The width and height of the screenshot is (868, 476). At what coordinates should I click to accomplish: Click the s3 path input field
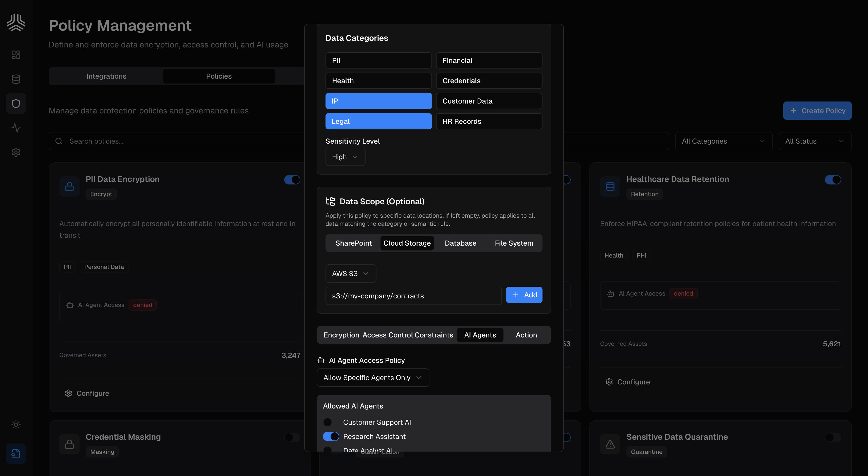click(413, 296)
